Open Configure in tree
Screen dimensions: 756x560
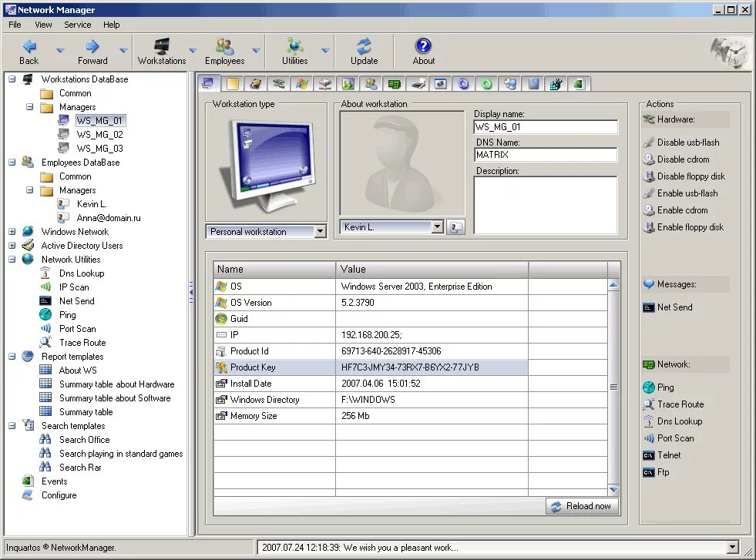59,495
